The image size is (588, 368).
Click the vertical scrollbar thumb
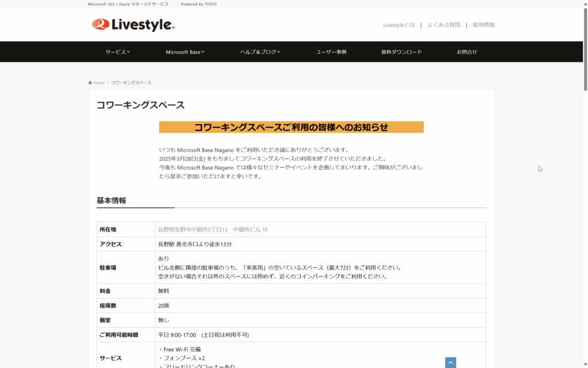click(585, 49)
